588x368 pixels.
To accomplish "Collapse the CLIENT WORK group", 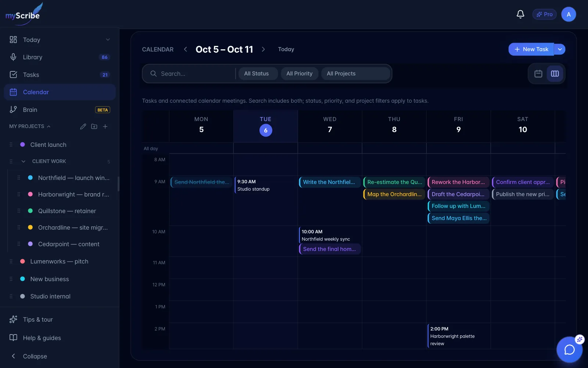I will coord(24,161).
